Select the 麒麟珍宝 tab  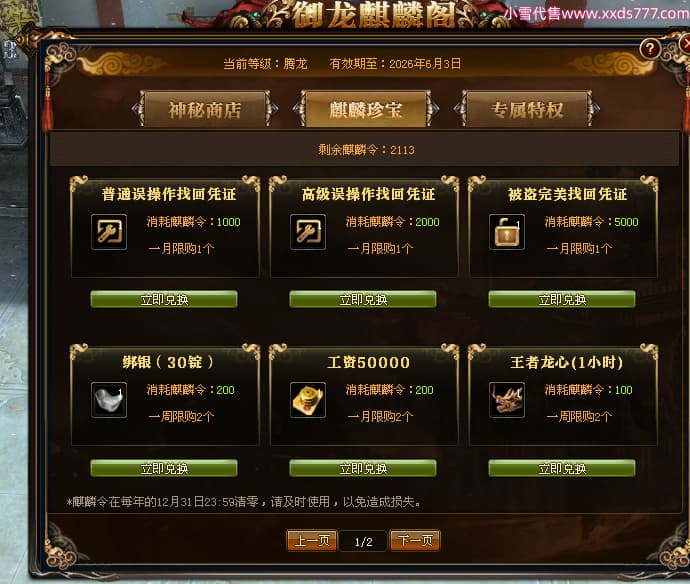click(366, 109)
